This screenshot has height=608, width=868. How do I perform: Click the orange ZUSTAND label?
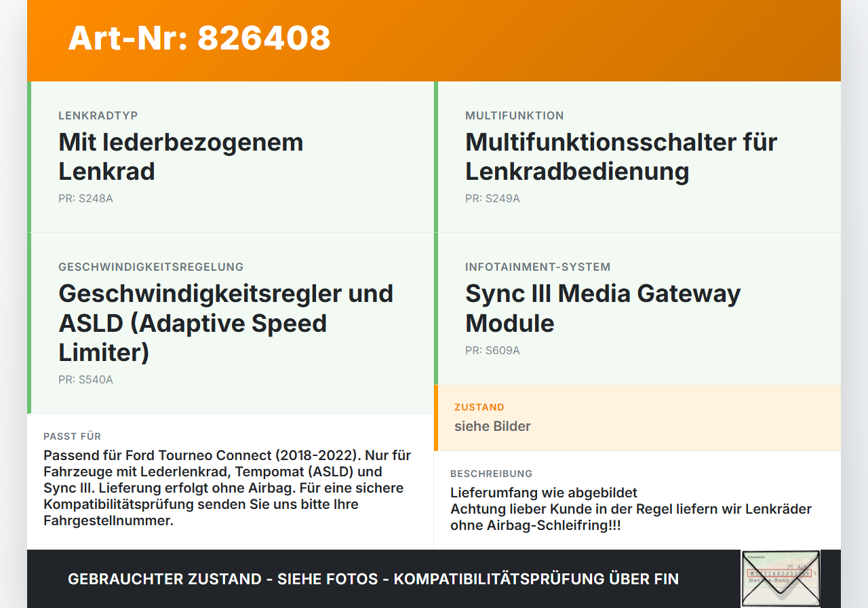[x=479, y=407]
